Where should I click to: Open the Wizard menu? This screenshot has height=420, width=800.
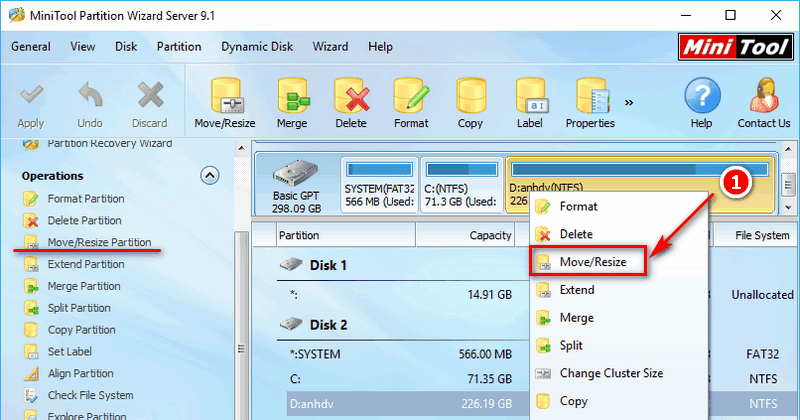point(330,46)
